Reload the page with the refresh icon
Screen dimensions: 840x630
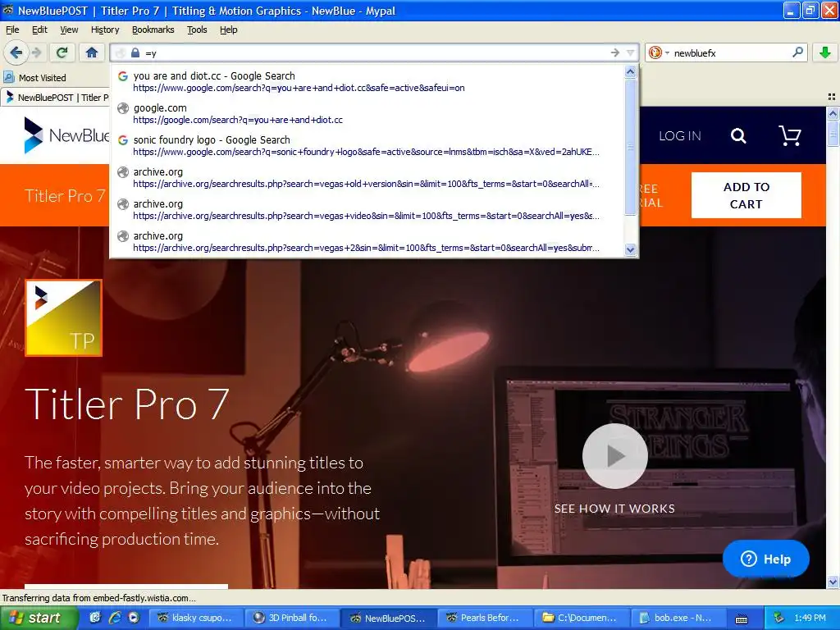pos(62,52)
